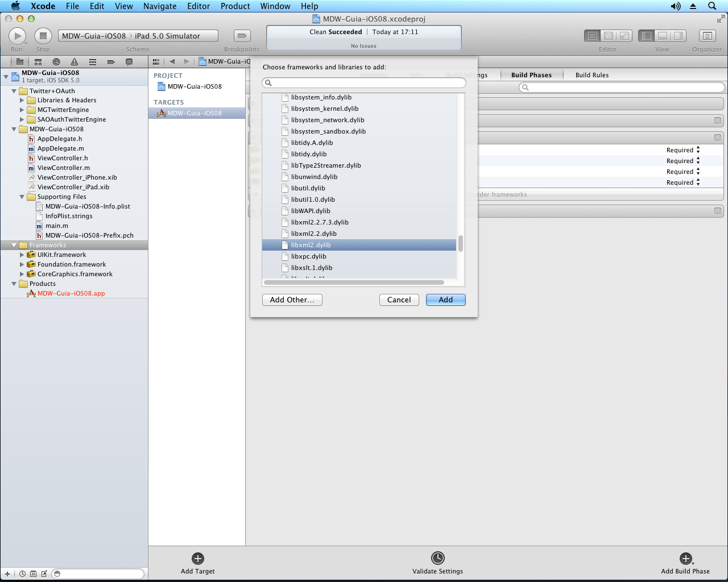Click the build phases search field
728x582 pixels.
(x=622, y=88)
